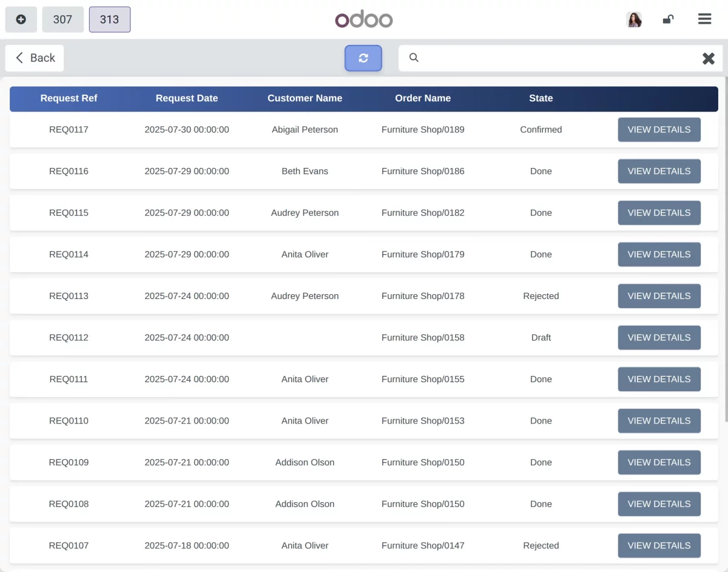View details for REQ0114
728x572 pixels.
[x=659, y=254]
